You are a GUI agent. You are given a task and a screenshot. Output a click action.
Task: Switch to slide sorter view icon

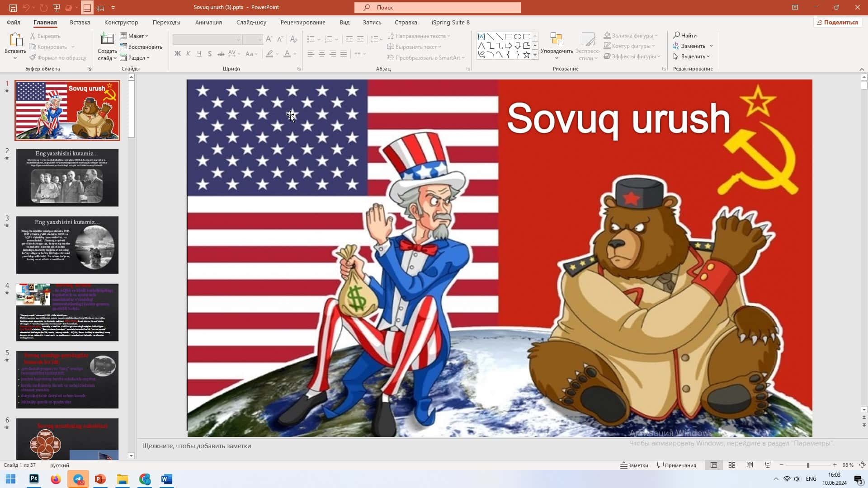[x=732, y=465]
